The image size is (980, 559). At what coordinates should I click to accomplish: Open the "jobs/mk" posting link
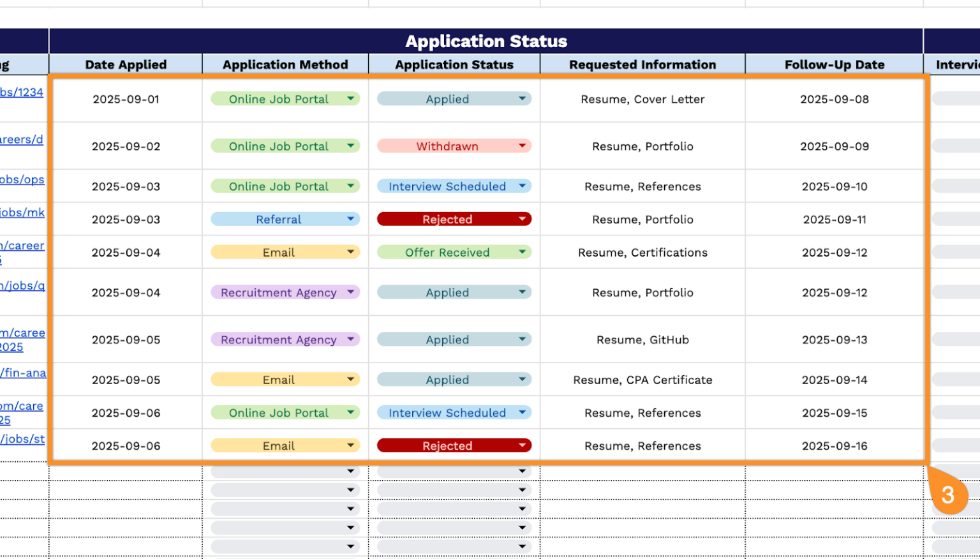tap(22, 212)
